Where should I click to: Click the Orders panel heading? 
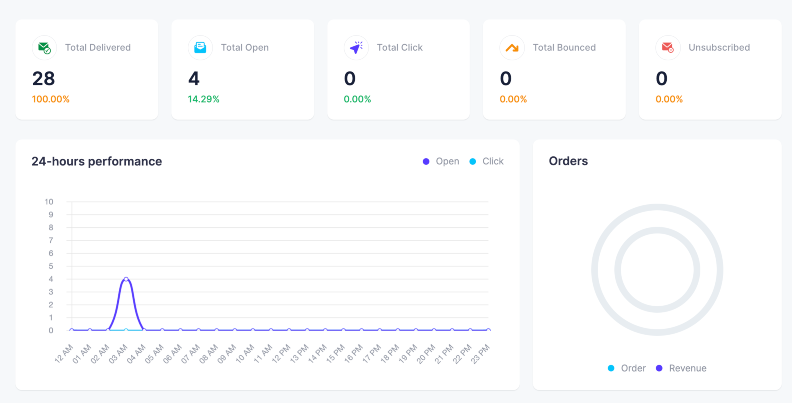point(568,161)
